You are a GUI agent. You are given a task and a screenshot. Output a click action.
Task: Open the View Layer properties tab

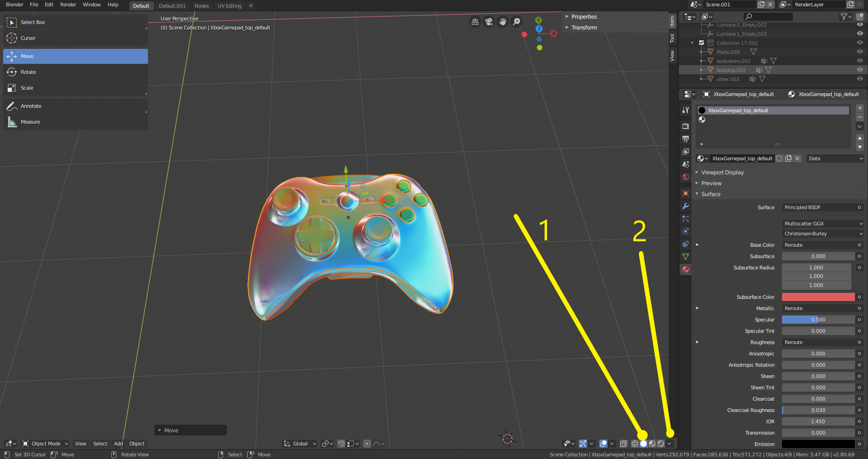686,151
